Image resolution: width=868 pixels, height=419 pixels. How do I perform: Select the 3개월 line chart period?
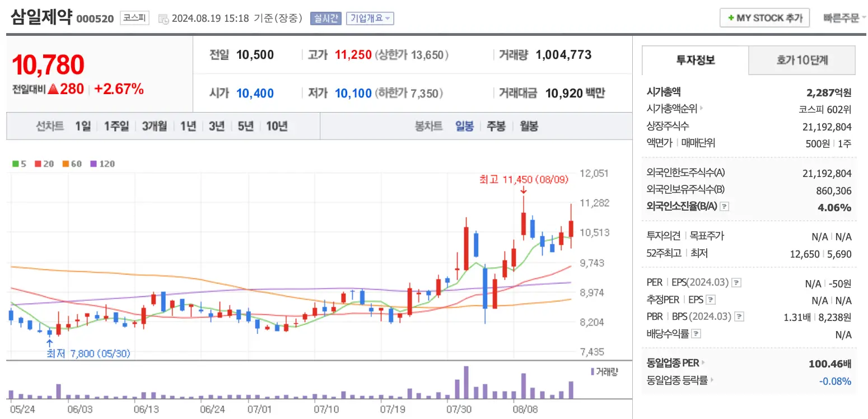coord(155,126)
